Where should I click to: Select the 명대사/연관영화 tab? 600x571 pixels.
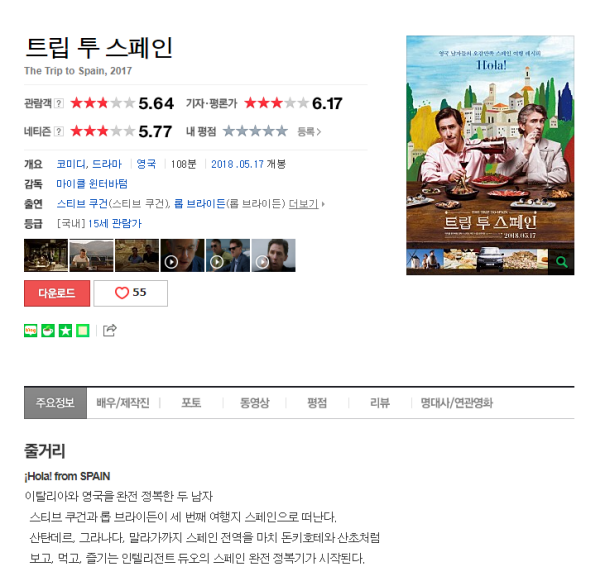coord(457,403)
